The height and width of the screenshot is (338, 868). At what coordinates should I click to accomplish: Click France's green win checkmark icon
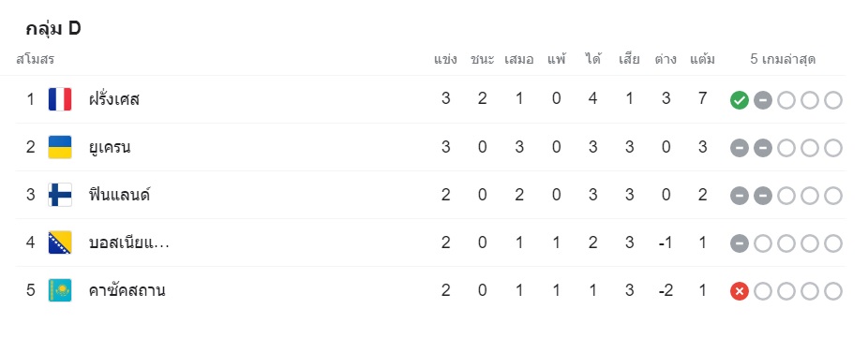click(x=739, y=100)
